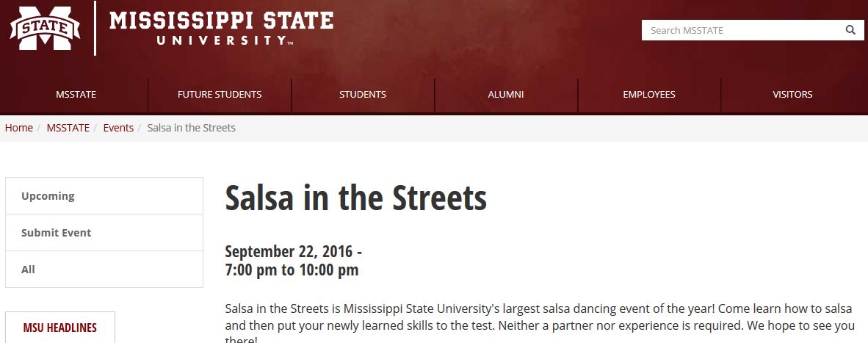
Task: Click the Mississippi State University wordmark
Action: tap(221, 29)
